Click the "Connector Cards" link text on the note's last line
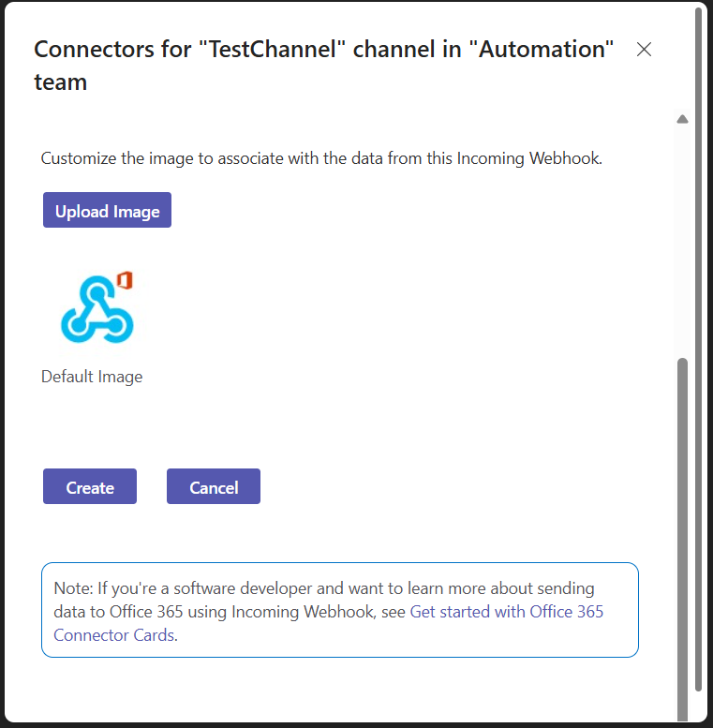This screenshot has height=728, width=713. pyautogui.click(x=113, y=635)
